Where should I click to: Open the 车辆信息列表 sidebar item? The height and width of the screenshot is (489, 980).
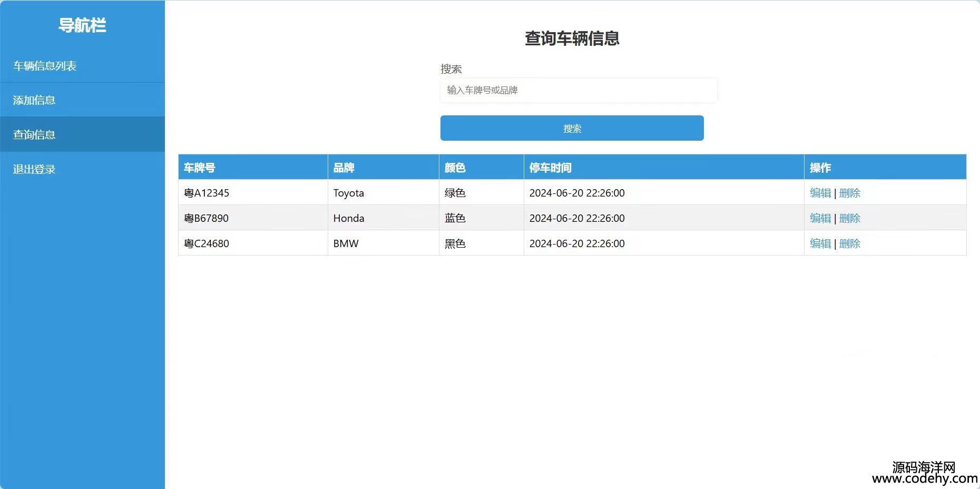pos(45,66)
